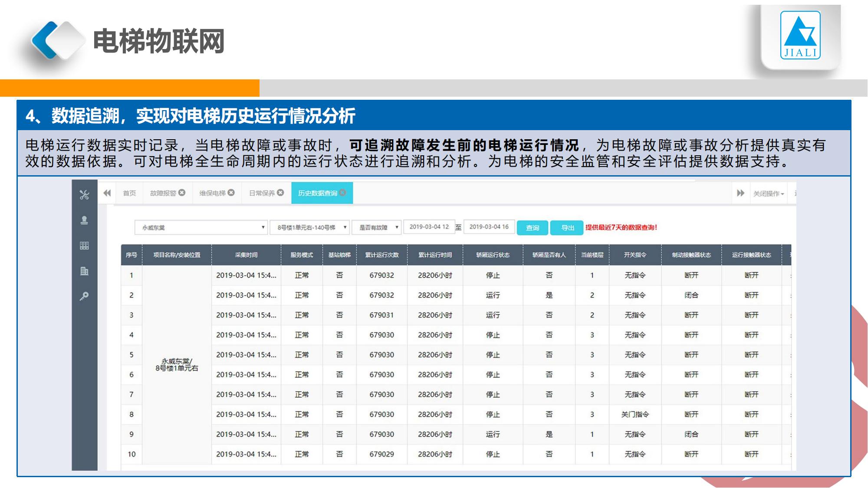Click the slide title 电梯物联网
Viewport: 868px width, 488px height.
pos(159,41)
